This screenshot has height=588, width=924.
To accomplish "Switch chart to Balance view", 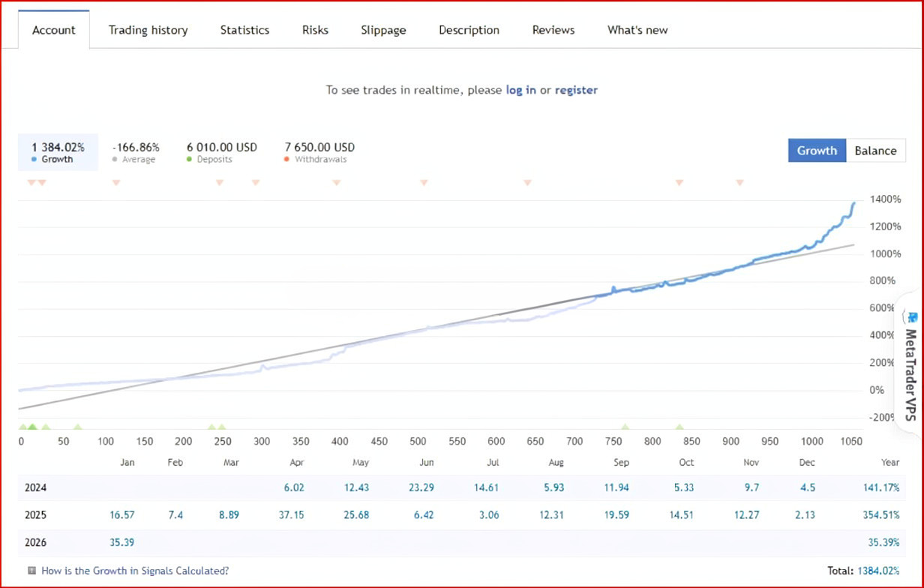I will (x=875, y=151).
